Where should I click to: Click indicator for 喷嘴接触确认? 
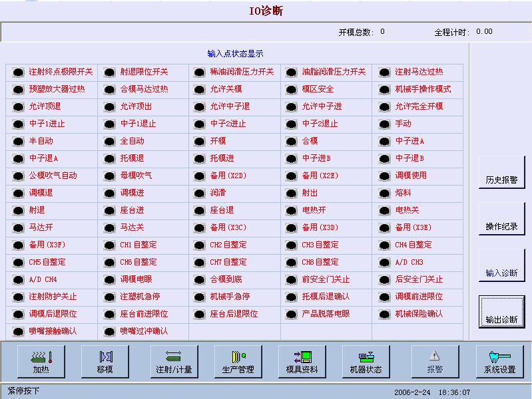click(x=19, y=332)
